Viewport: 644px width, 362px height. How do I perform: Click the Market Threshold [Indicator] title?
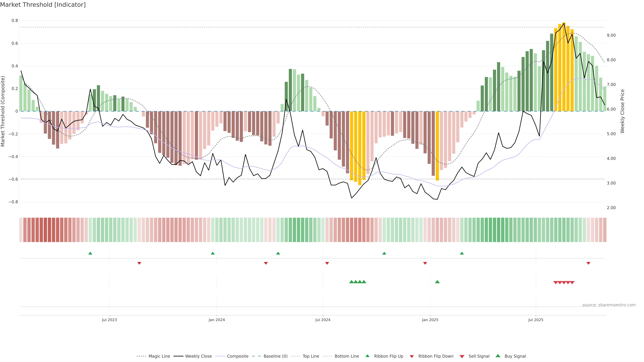(43, 5)
